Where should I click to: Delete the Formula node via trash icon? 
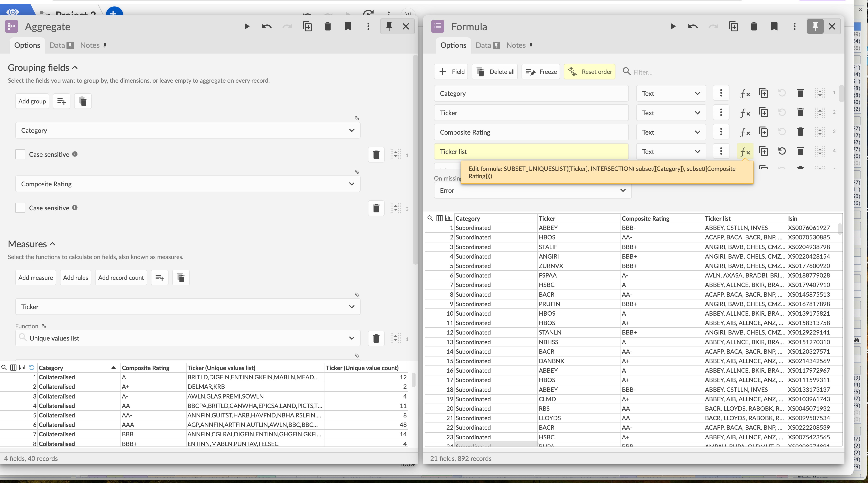[754, 26]
